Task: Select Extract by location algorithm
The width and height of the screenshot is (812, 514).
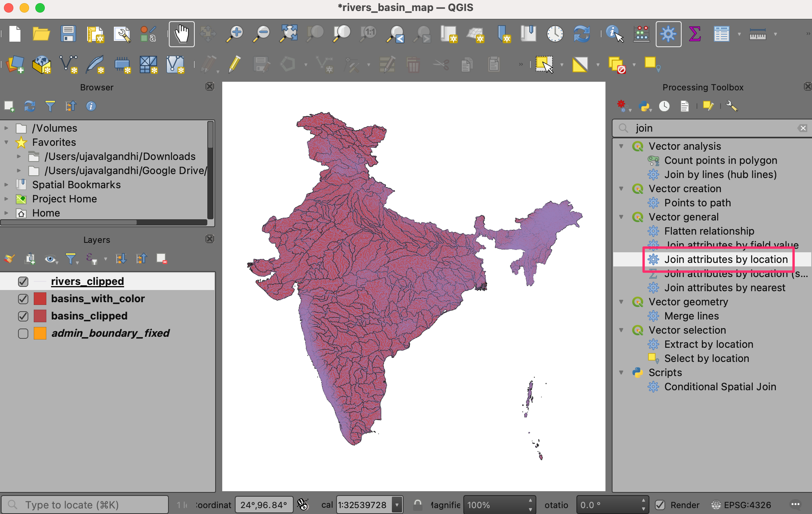Action: tap(708, 344)
